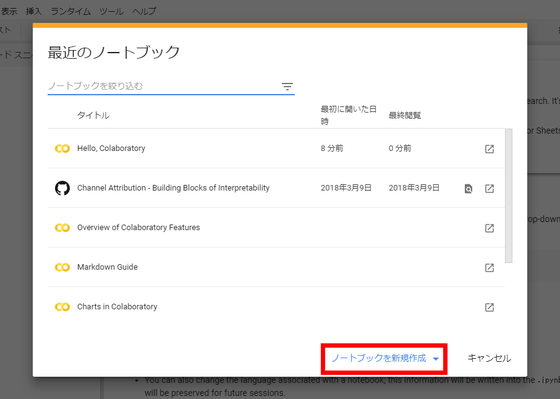Open Channel Attribution notebook in new tab icon
The height and width of the screenshot is (399, 560).
pyautogui.click(x=489, y=189)
